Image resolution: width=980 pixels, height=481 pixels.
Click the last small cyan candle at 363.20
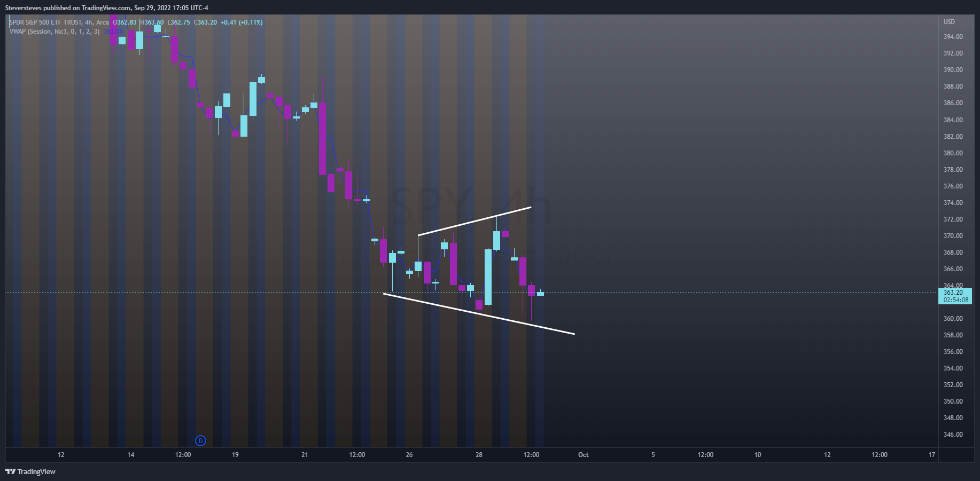pos(540,294)
